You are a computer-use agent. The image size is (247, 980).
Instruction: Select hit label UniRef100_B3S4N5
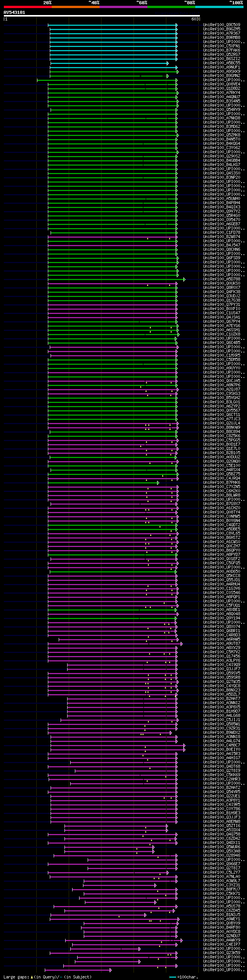click(x=222, y=101)
